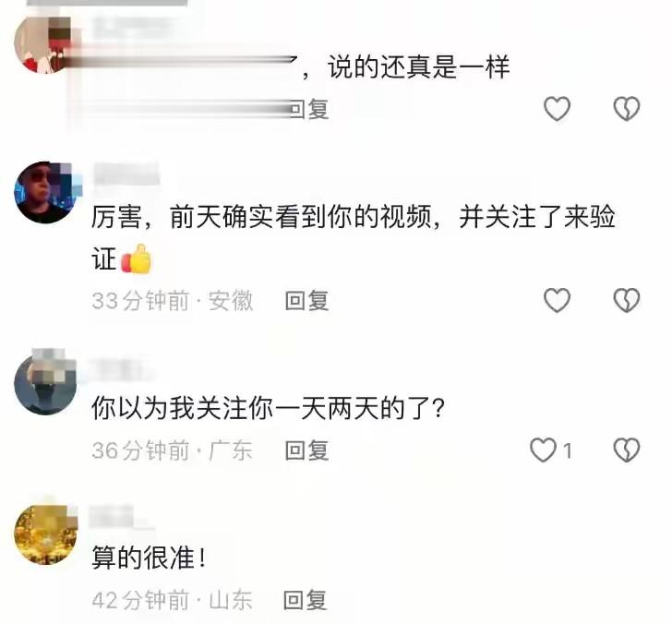Open the blurred username above "厉害，前天确实" comment
The height and width of the screenshot is (624, 672).
pos(126,174)
